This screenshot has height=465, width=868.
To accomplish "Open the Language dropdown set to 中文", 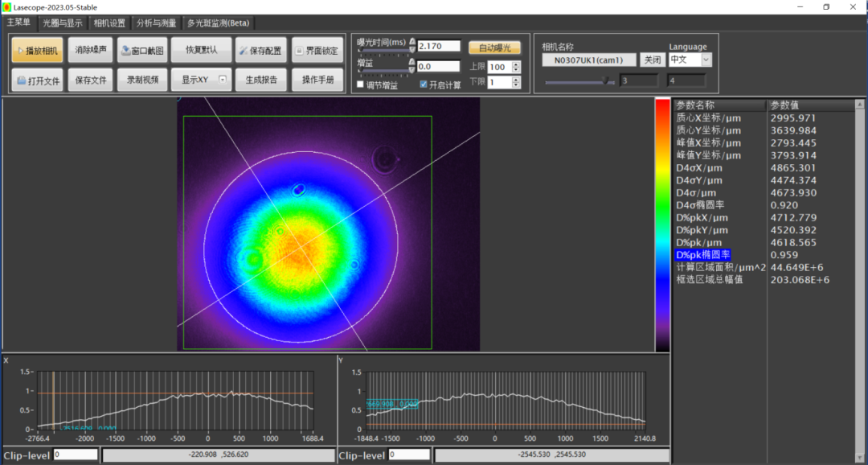I will pos(690,60).
